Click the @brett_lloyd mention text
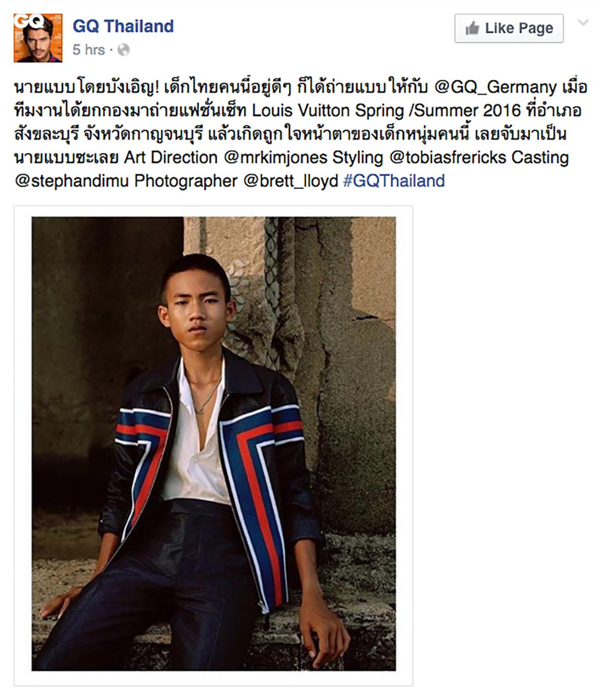 tap(291, 181)
